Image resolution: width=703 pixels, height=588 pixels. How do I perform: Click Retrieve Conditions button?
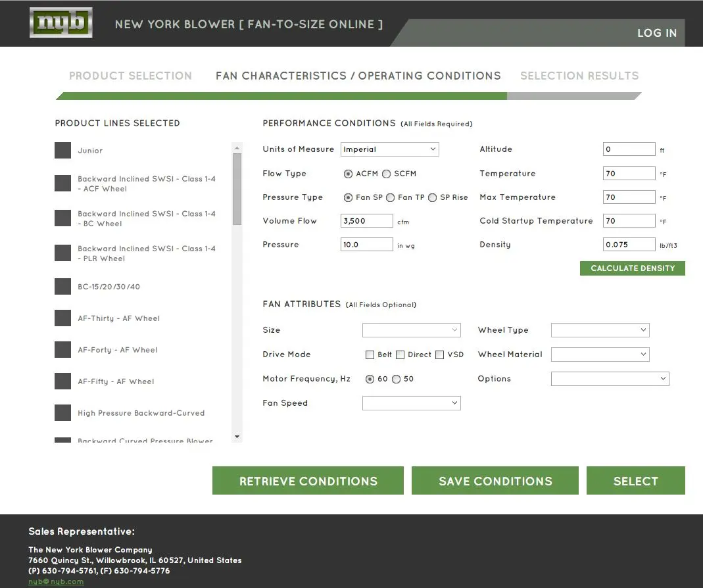coord(308,481)
